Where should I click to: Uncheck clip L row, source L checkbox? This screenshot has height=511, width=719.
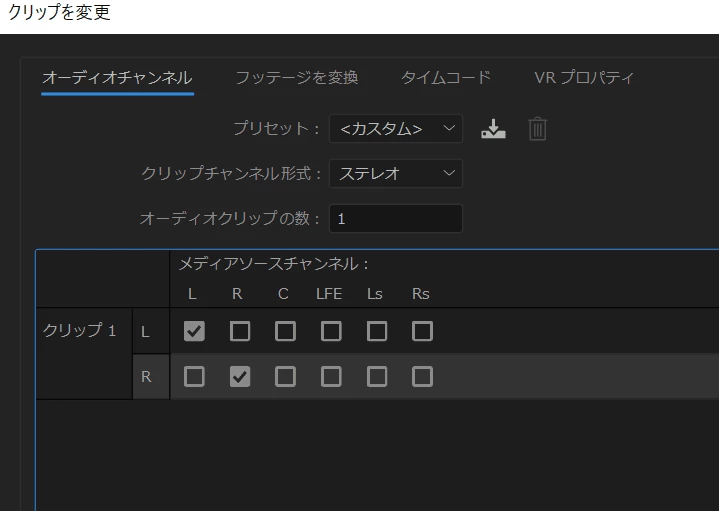point(194,331)
